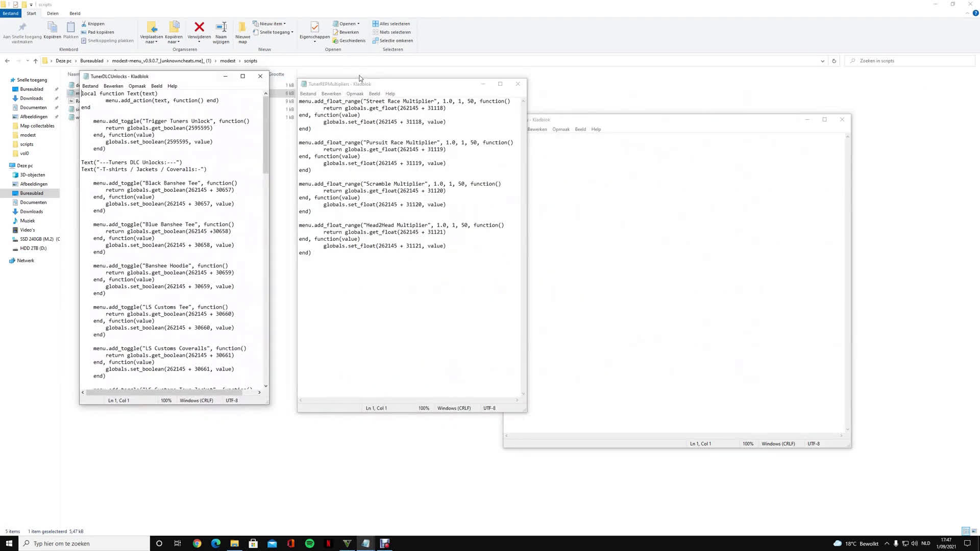Click the refresh icon in the address bar
Image resolution: width=980 pixels, height=551 pixels.
834,61
